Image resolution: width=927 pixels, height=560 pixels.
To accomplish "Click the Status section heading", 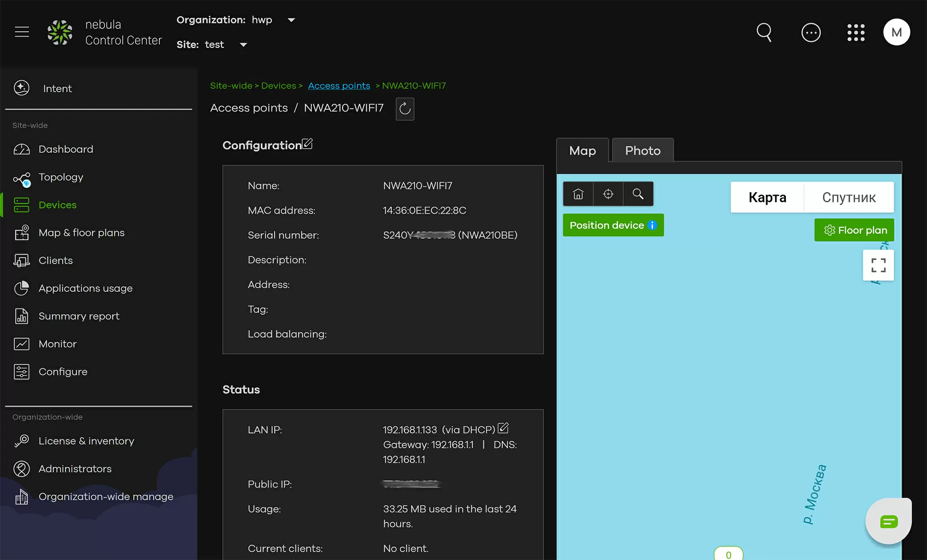I will [241, 390].
